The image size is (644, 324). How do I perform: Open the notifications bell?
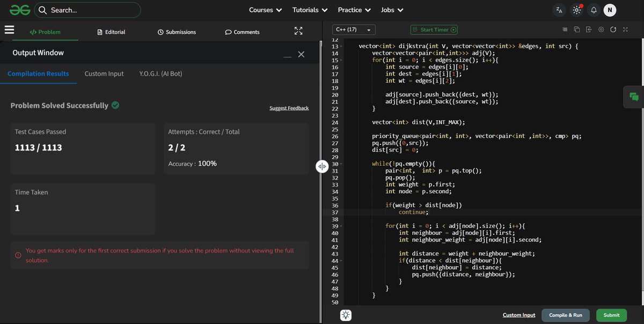[x=594, y=10]
